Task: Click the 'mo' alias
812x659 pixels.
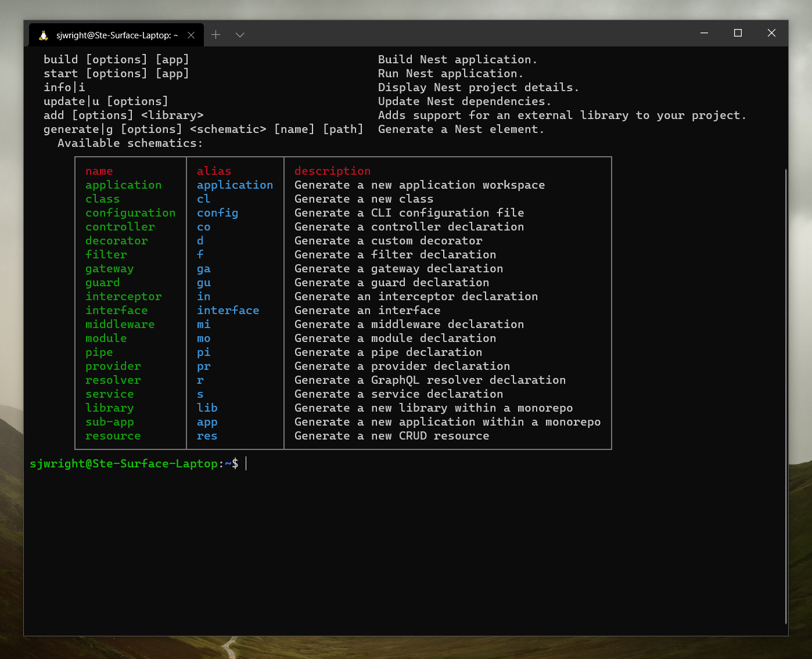Action: (203, 338)
